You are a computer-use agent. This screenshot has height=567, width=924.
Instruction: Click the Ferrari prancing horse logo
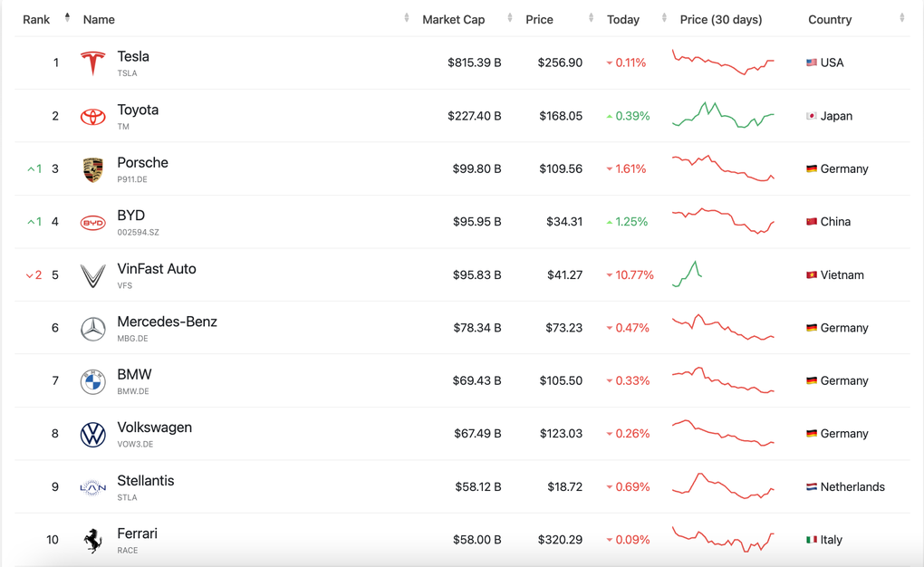92,541
